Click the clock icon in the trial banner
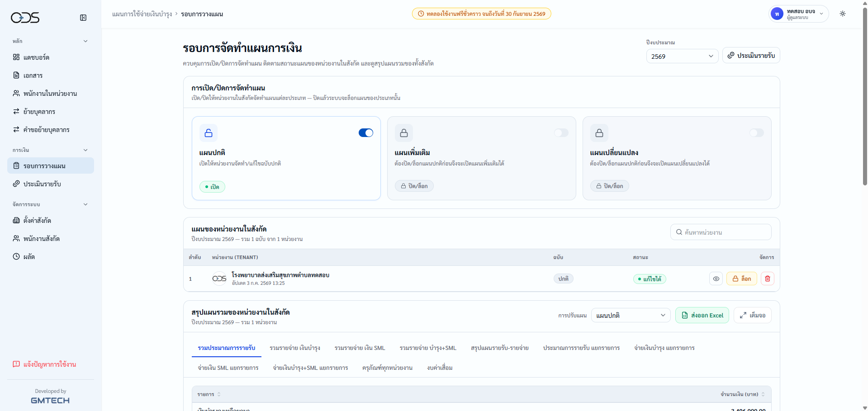Image resolution: width=868 pixels, height=411 pixels. pos(421,14)
